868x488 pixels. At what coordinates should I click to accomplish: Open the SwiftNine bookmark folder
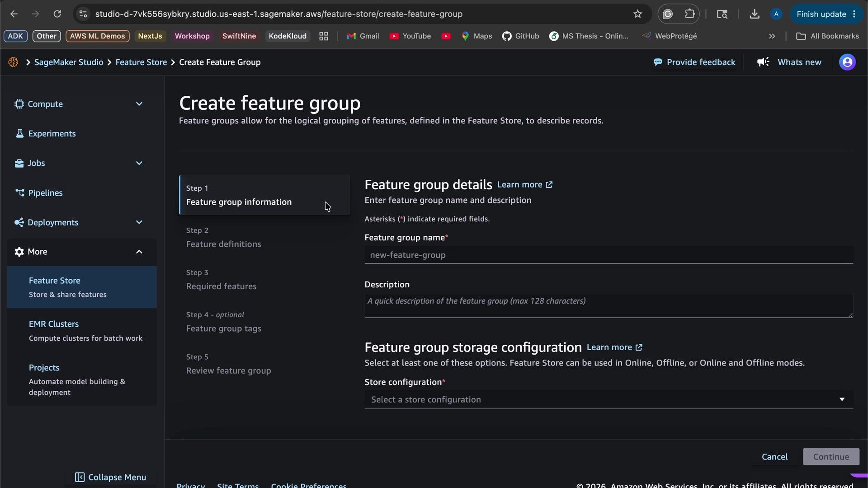(239, 36)
